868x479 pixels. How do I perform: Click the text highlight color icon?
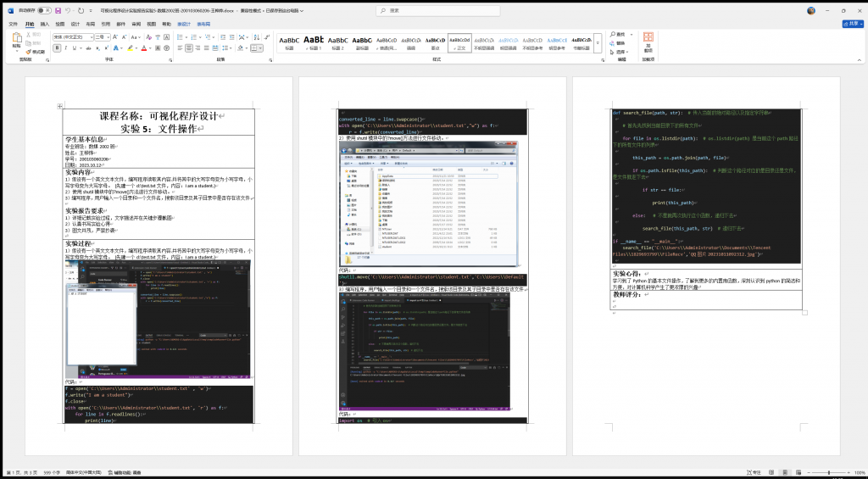click(x=130, y=48)
